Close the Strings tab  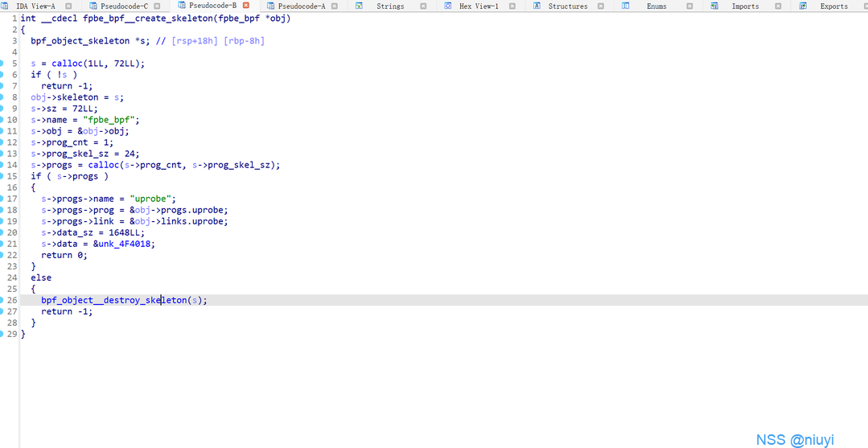[423, 6]
